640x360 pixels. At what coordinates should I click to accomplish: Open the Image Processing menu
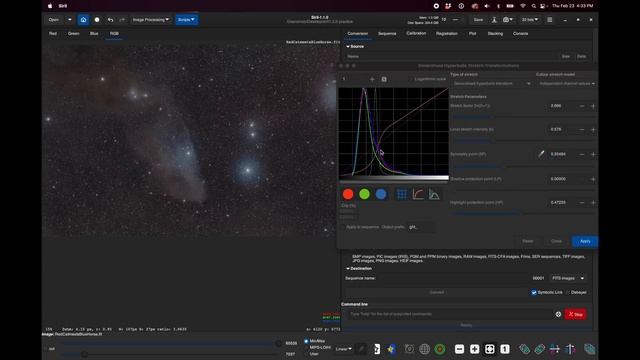coord(151,20)
